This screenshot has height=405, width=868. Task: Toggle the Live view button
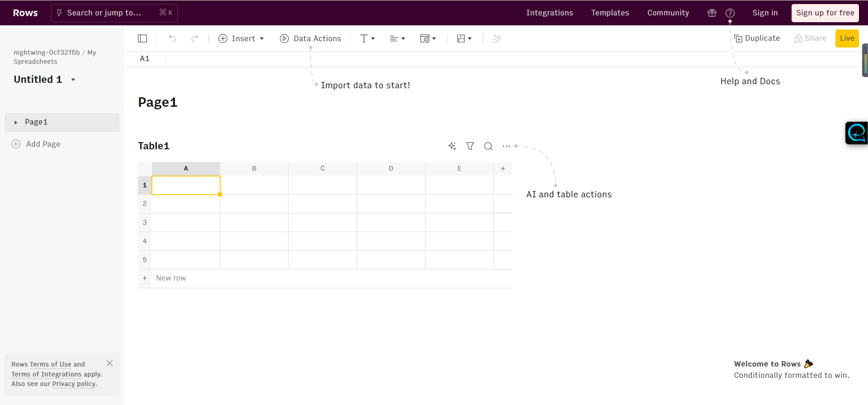coord(847,38)
